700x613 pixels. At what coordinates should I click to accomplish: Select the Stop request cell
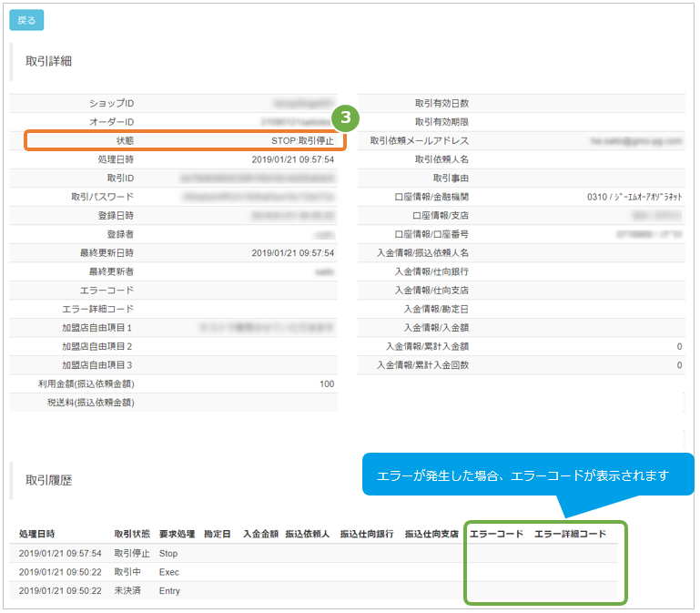click(168, 554)
